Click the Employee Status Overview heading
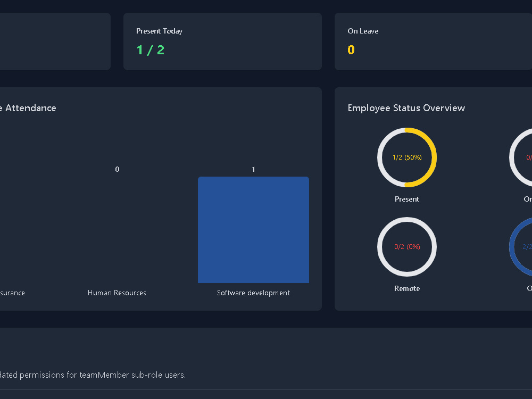 coord(406,108)
